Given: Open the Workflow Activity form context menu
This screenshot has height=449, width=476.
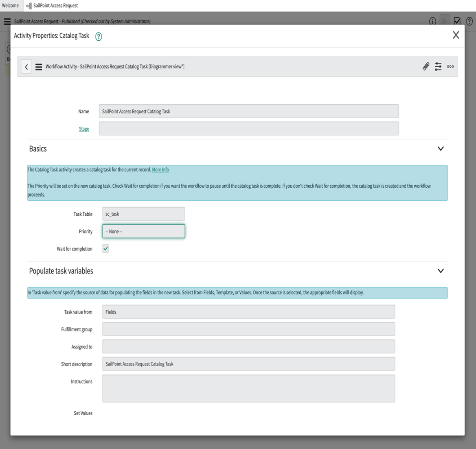Looking at the screenshot, I should pyautogui.click(x=39, y=67).
